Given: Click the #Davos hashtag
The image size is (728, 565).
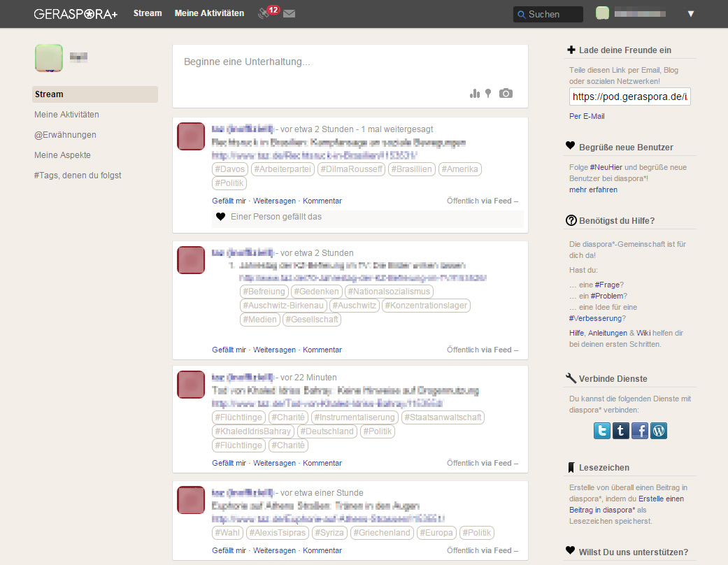Looking at the screenshot, I should [x=229, y=169].
